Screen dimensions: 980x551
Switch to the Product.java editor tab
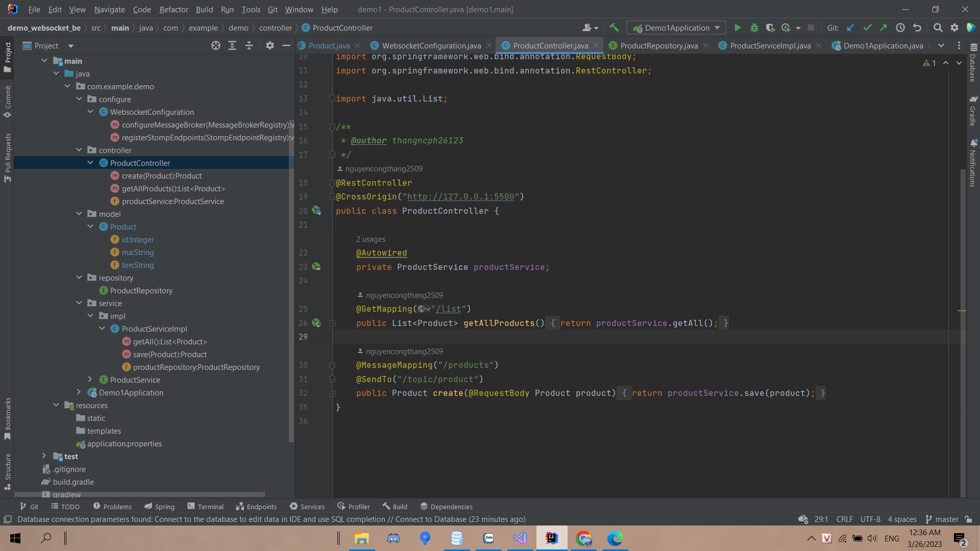pos(329,46)
